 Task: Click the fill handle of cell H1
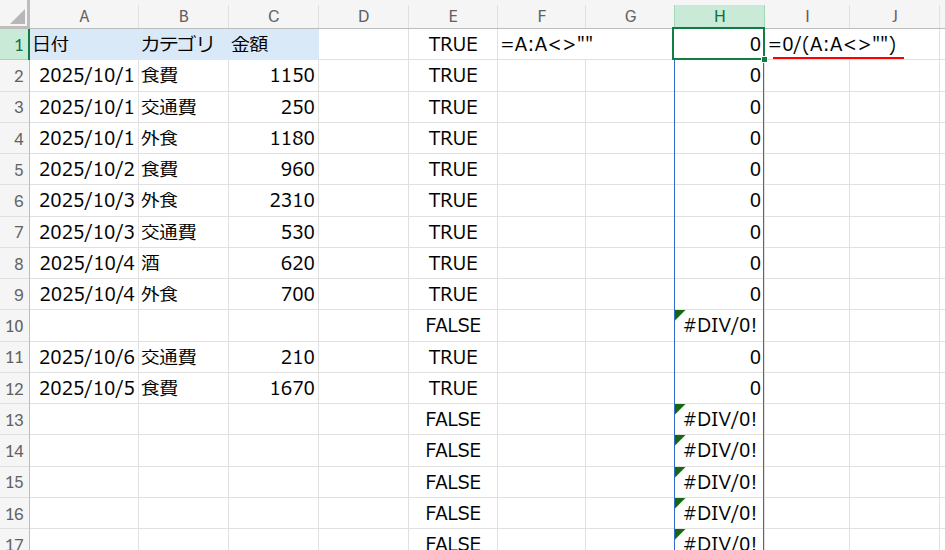pos(764,60)
